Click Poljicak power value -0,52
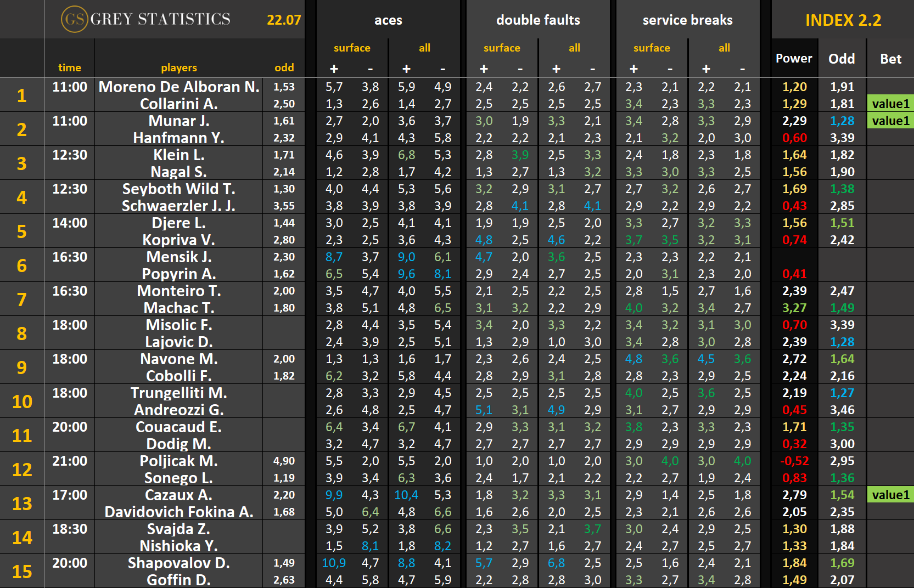The width and height of the screenshot is (914, 588). 794,461
